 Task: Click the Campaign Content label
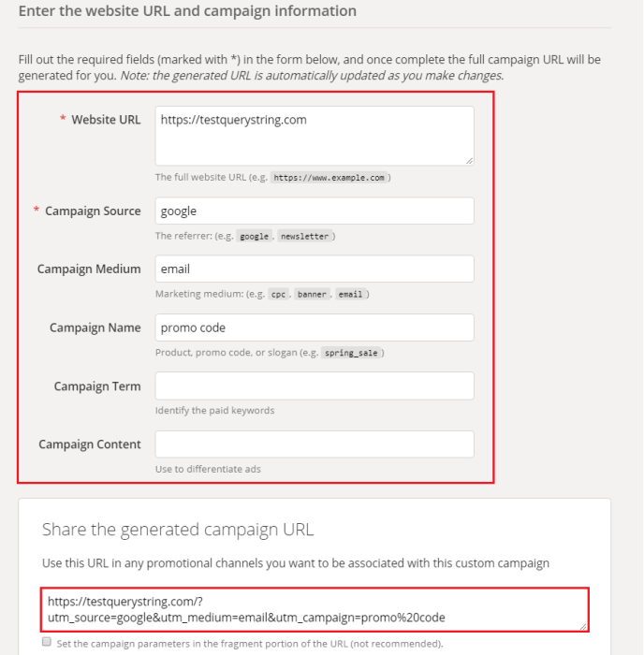(x=90, y=444)
